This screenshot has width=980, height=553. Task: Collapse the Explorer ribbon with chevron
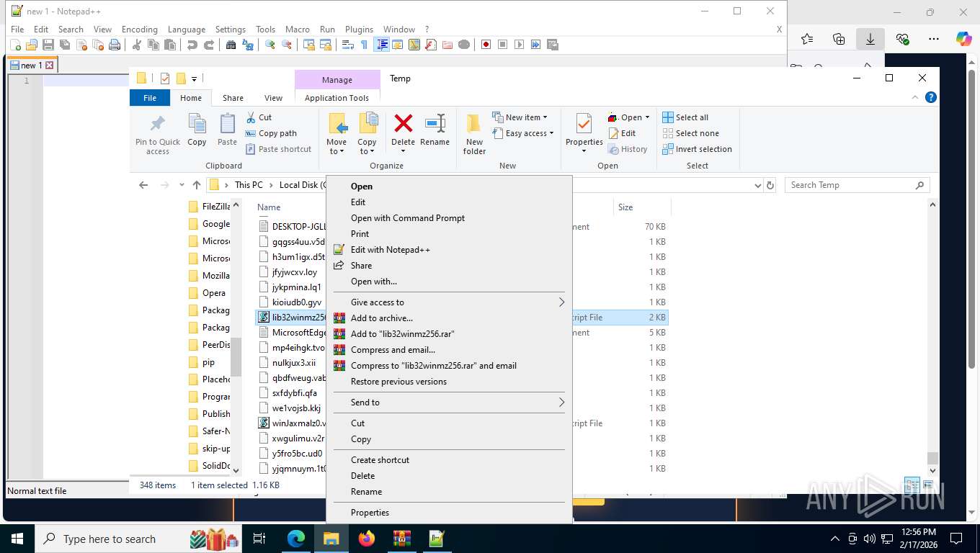pos(915,97)
